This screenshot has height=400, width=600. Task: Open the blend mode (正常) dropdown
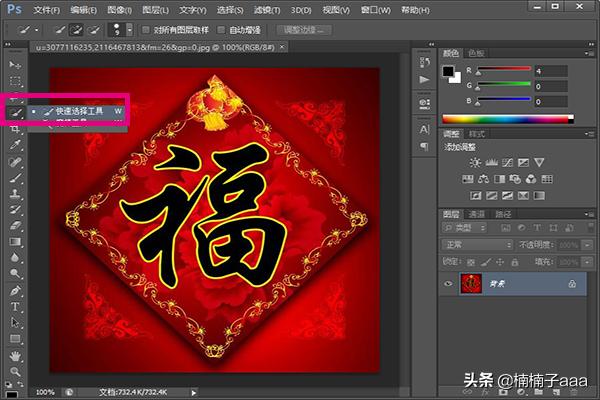tap(477, 244)
